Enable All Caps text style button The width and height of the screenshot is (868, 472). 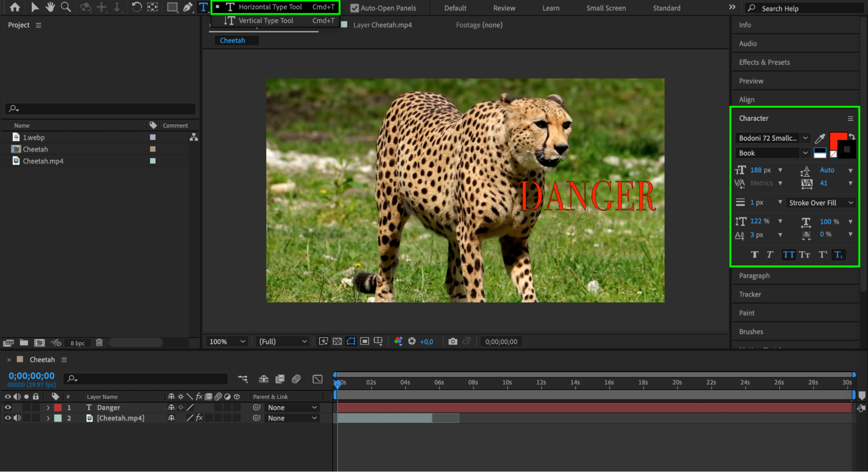point(789,255)
